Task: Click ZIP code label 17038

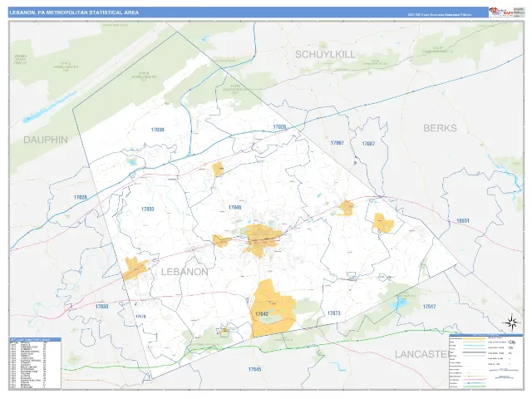Action: click(157, 130)
